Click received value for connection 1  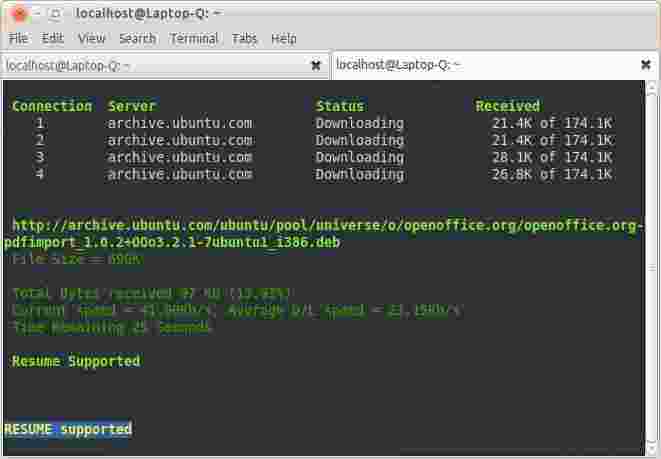(552, 123)
